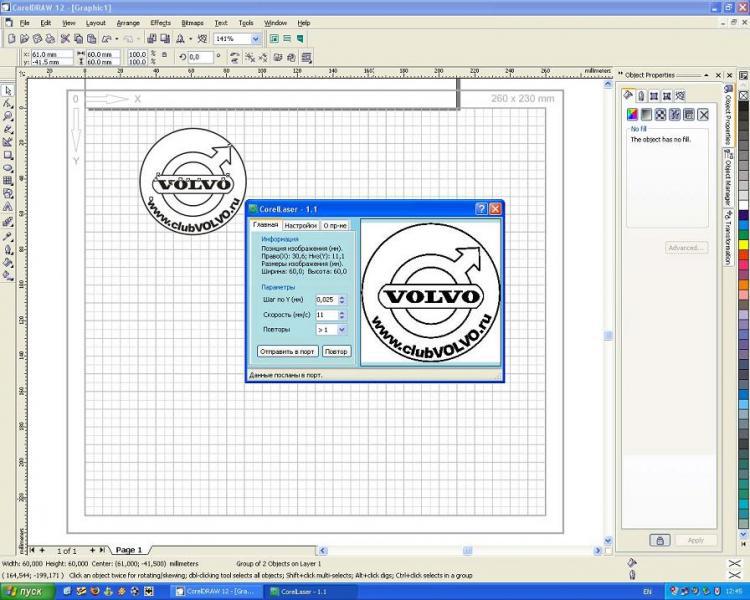Pick the black swatch in color palette
750x600 pixels.
click(x=743, y=107)
